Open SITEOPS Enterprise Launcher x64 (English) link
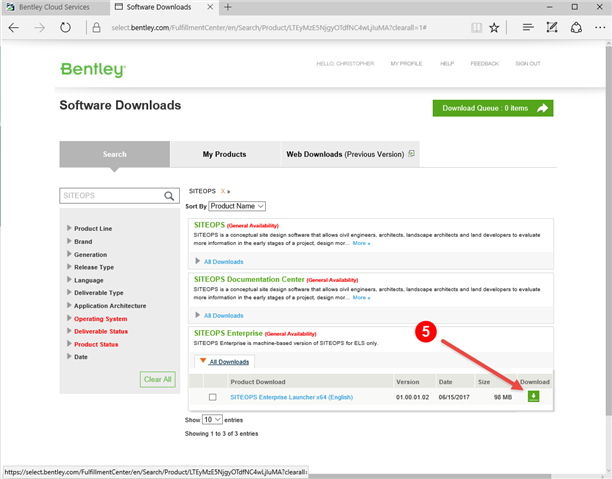The width and height of the screenshot is (612, 479). click(x=292, y=397)
